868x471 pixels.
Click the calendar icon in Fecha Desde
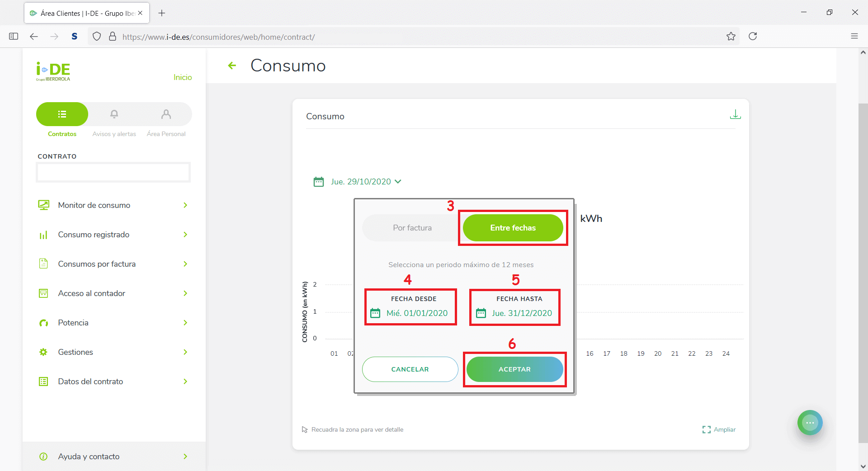(x=375, y=313)
